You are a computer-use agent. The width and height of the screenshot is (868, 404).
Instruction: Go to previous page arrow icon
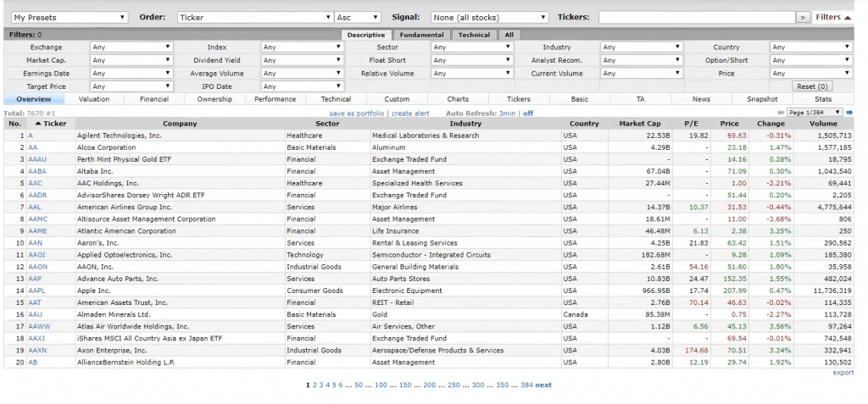(781, 113)
